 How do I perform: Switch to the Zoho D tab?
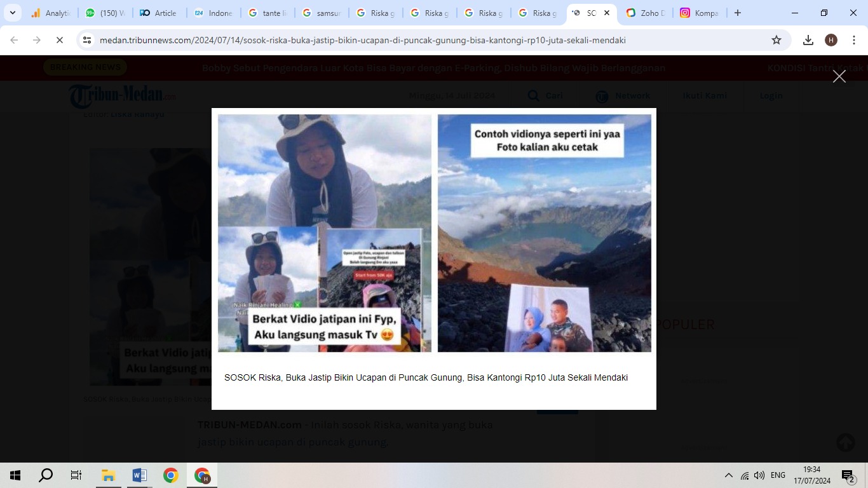[x=646, y=13]
